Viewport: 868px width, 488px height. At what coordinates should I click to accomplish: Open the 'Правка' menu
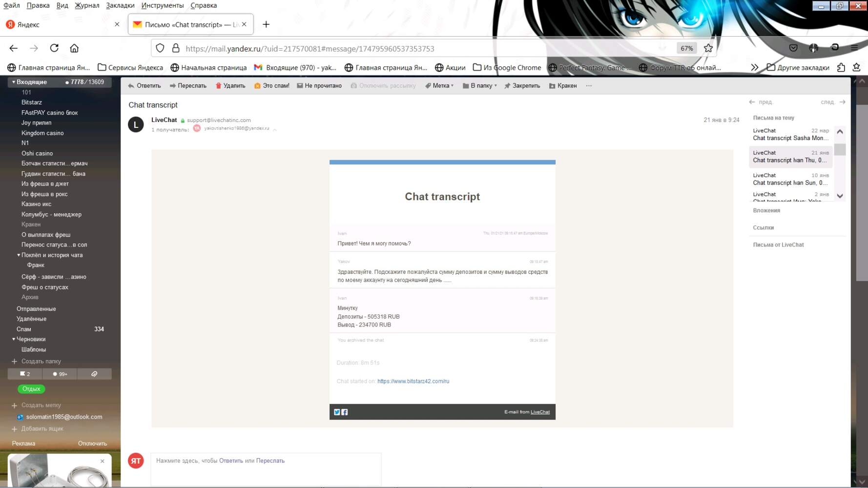[x=38, y=5]
